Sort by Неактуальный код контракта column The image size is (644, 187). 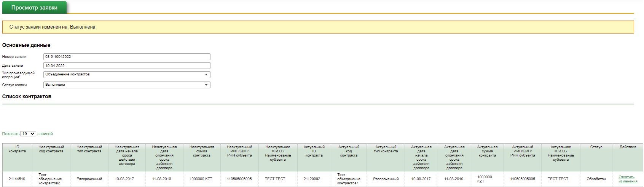click(51, 149)
